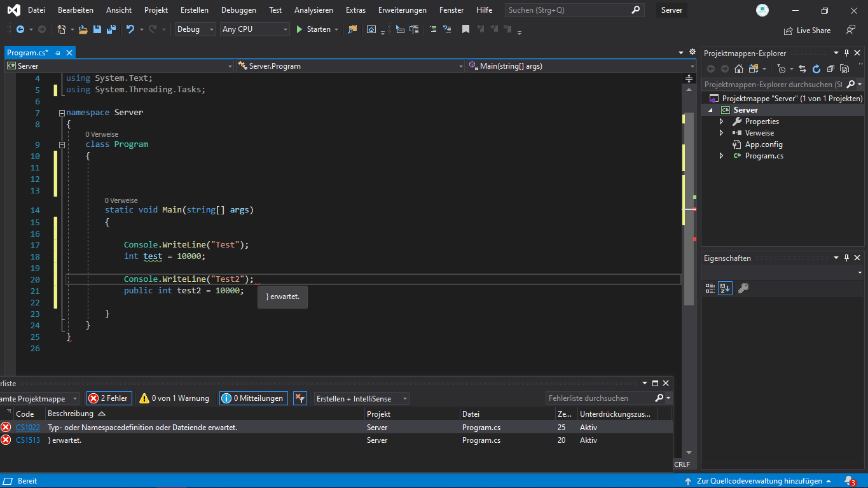
Task: Toggle the 0 Mitteilungen filter
Action: click(253, 398)
